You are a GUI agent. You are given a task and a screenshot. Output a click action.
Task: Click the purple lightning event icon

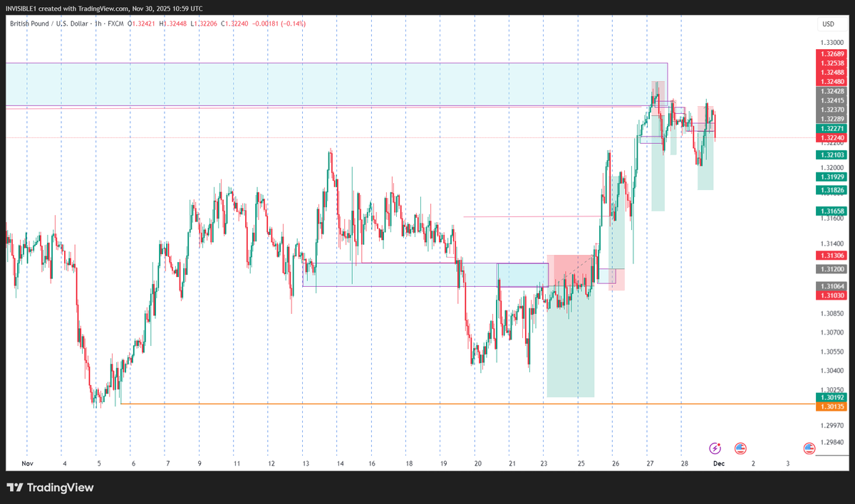[x=715, y=448]
